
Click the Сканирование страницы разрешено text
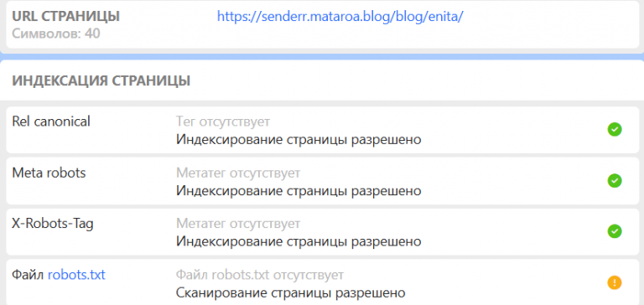(291, 293)
